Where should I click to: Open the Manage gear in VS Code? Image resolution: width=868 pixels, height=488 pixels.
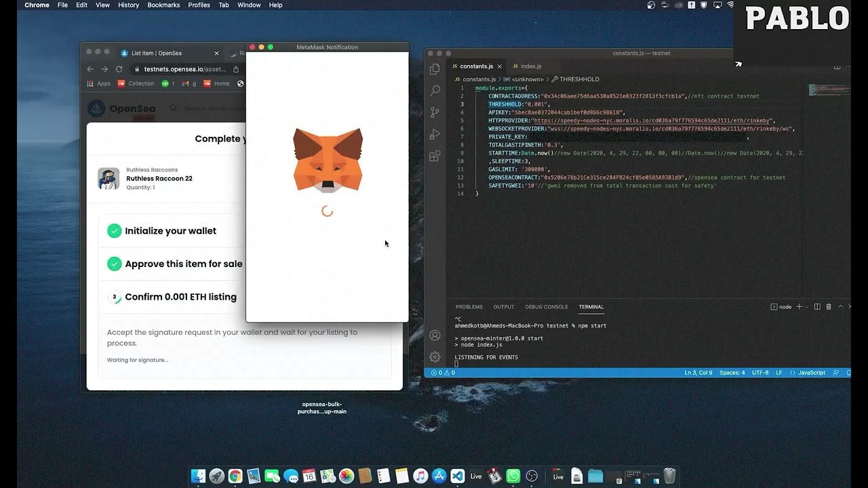click(435, 357)
